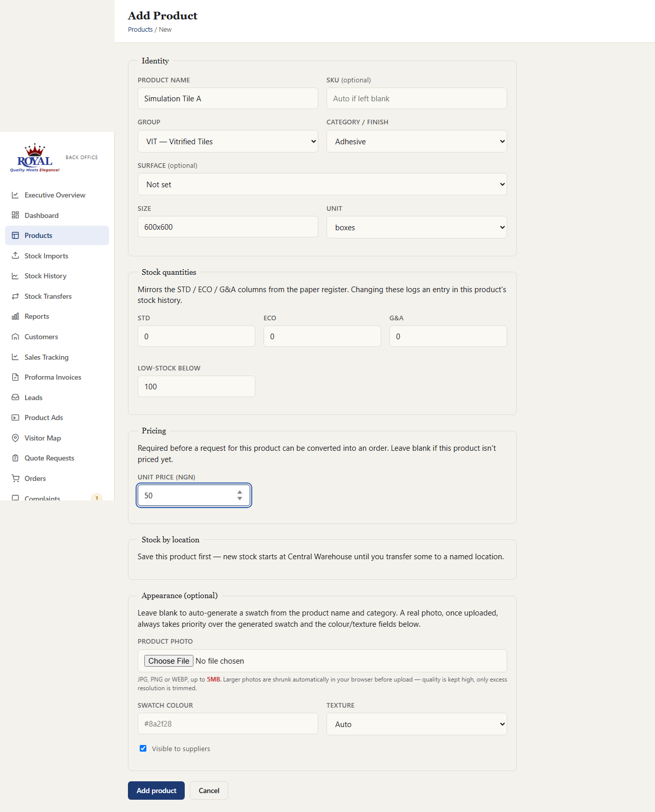Viewport: 655px width, 812px height.
Task: Click the Quote Requests clipboard icon
Action: pos(15,458)
